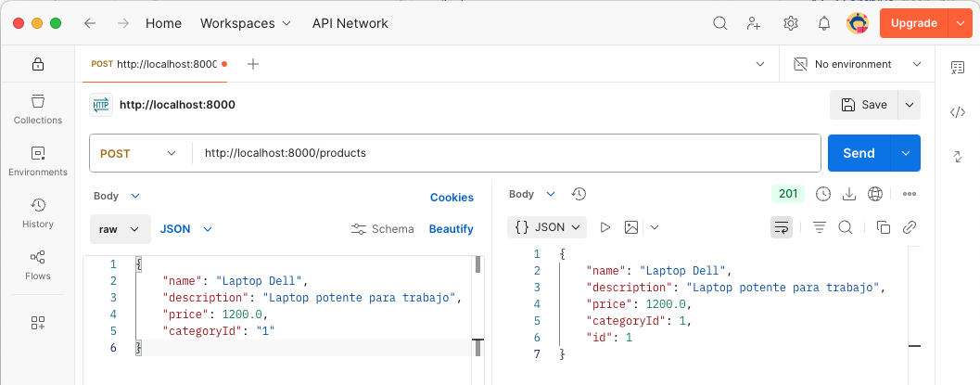
Task: Click the Upgrade button
Action: click(914, 23)
